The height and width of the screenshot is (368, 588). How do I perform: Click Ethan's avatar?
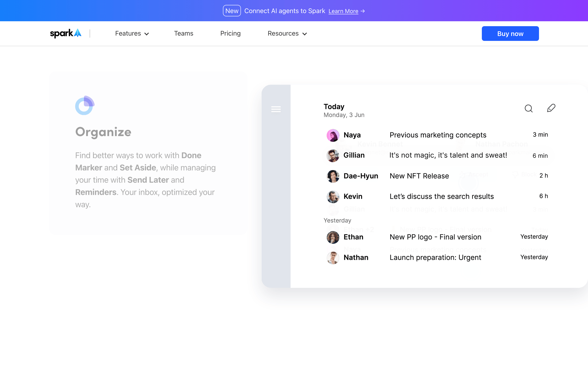click(x=333, y=237)
